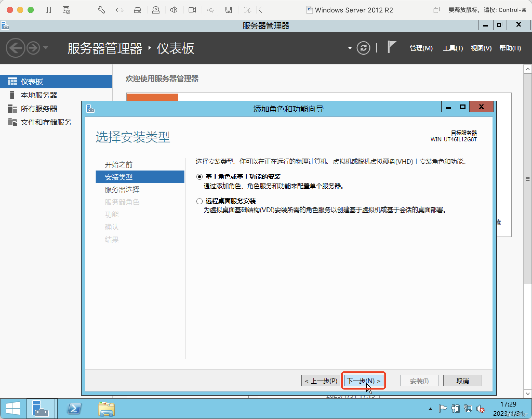Click the 文件和存储服务 icon in sidebar

click(12, 122)
